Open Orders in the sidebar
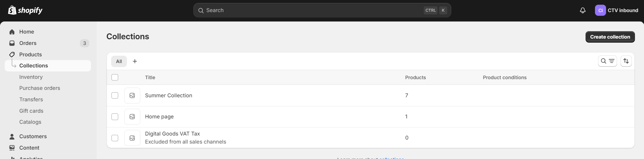Viewport: 644px width, 159px height. [28, 43]
